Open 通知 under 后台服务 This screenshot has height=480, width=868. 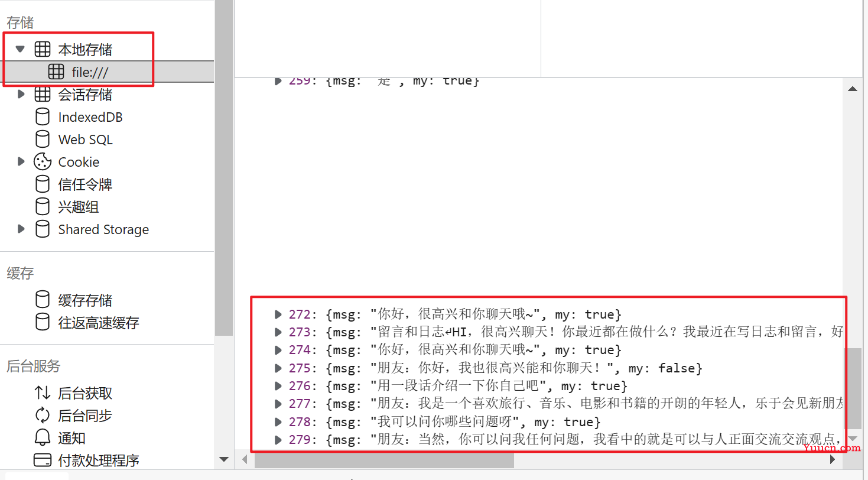point(71,438)
